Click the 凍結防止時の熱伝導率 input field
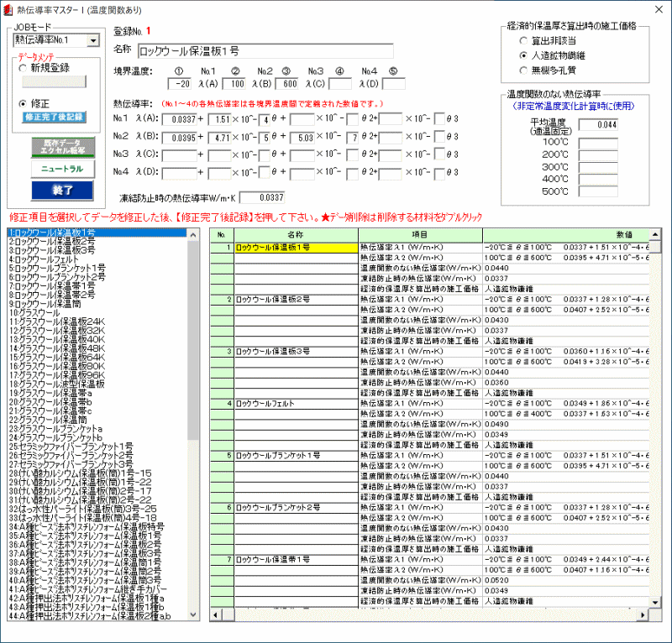The height and width of the screenshot is (643, 672). click(x=261, y=197)
